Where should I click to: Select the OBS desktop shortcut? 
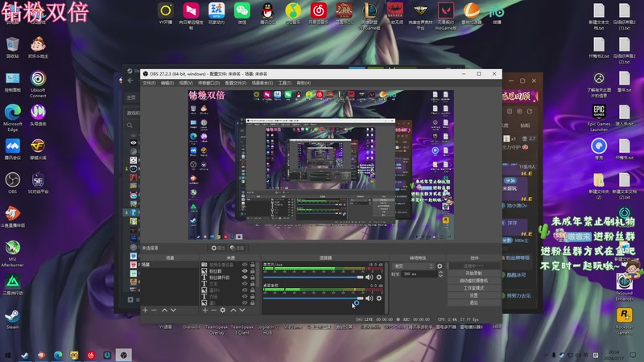coord(13,183)
